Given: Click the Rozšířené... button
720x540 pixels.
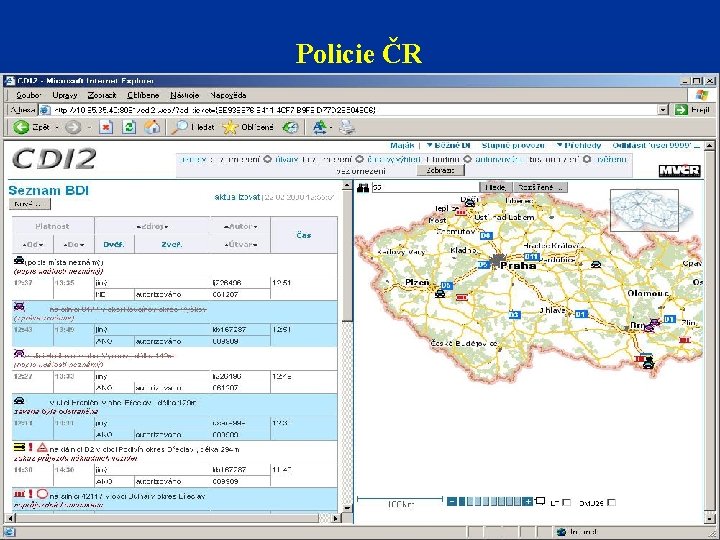Looking at the screenshot, I should point(540,187).
